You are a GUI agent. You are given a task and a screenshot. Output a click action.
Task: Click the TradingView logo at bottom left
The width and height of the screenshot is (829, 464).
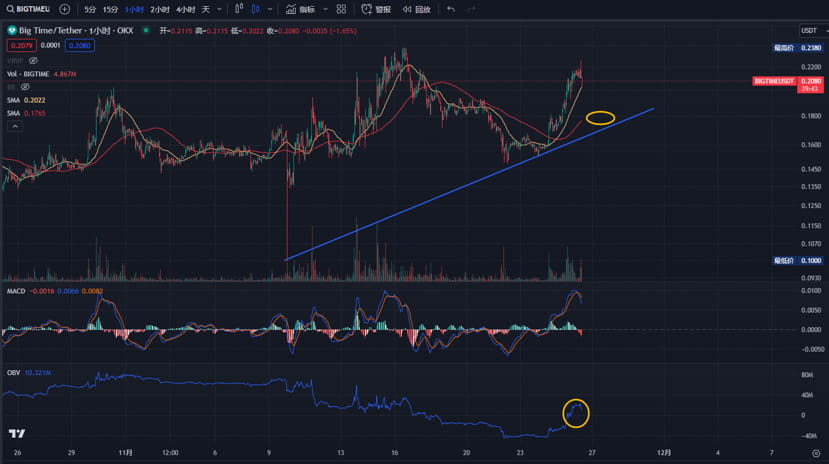tap(17, 433)
